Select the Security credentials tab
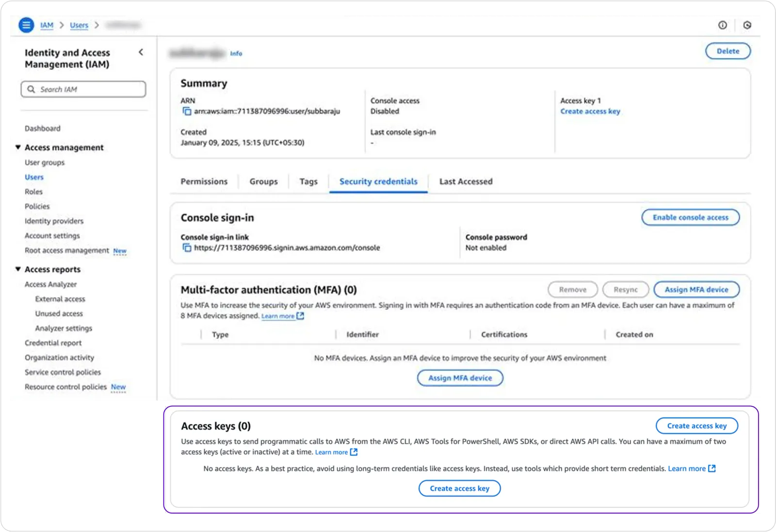This screenshot has height=532, width=776. [378, 181]
